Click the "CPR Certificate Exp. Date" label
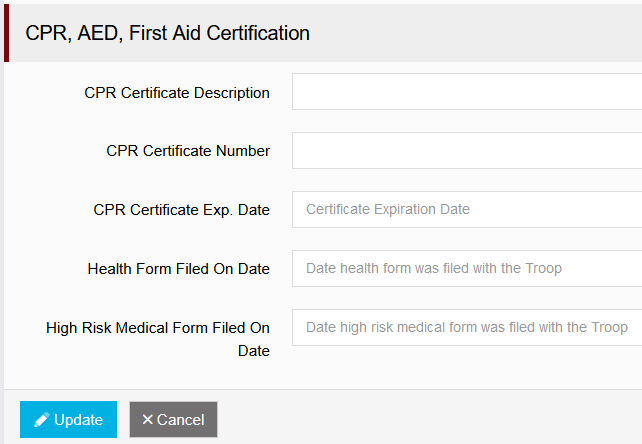This screenshot has width=642, height=444. pos(181,210)
